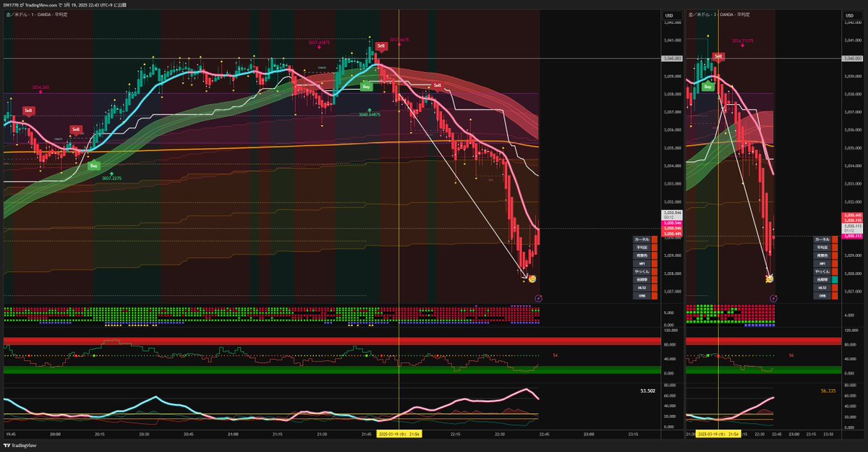Click the Sell signal on the 3-minute chart
Image resolution: width=868 pixels, height=452 pixels.
click(x=718, y=56)
